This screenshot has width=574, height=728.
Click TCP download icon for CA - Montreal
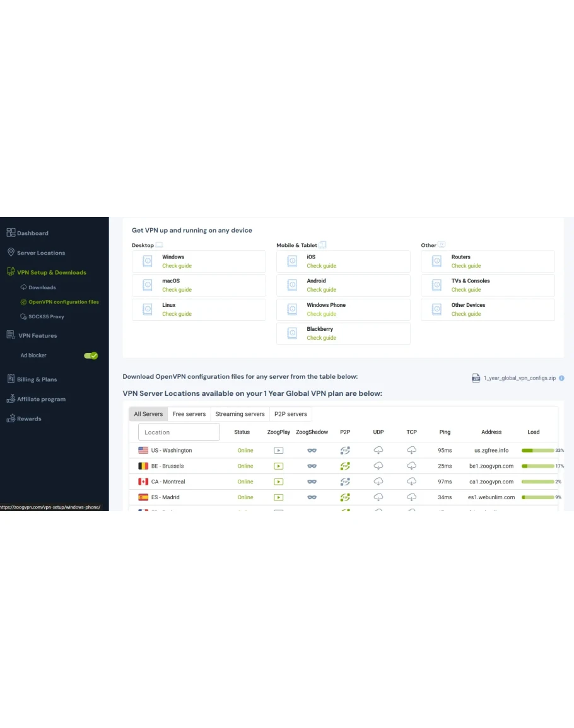click(411, 482)
